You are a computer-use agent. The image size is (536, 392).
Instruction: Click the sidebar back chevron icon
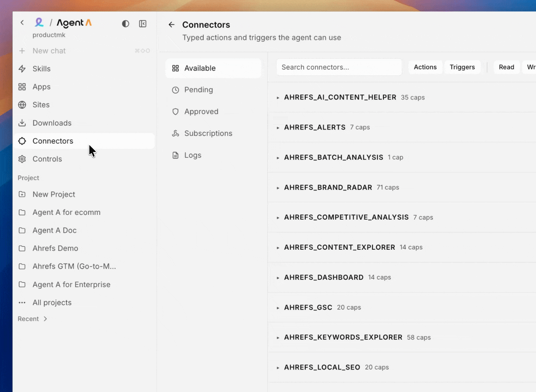[22, 23]
